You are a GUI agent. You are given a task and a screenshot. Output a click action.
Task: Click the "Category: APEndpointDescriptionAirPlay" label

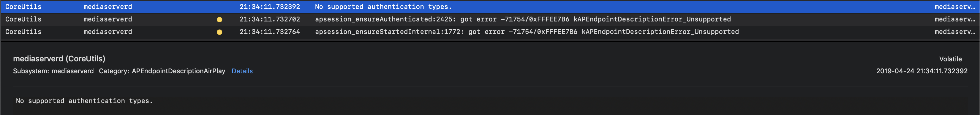click(x=162, y=71)
